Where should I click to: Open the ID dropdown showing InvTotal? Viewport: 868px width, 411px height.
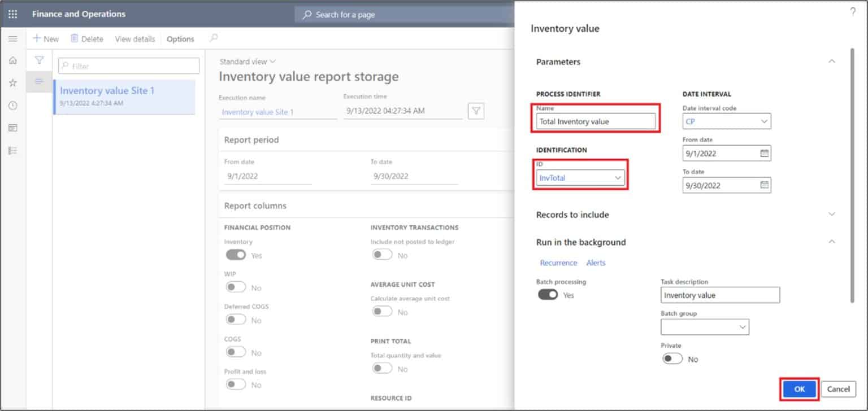click(619, 177)
